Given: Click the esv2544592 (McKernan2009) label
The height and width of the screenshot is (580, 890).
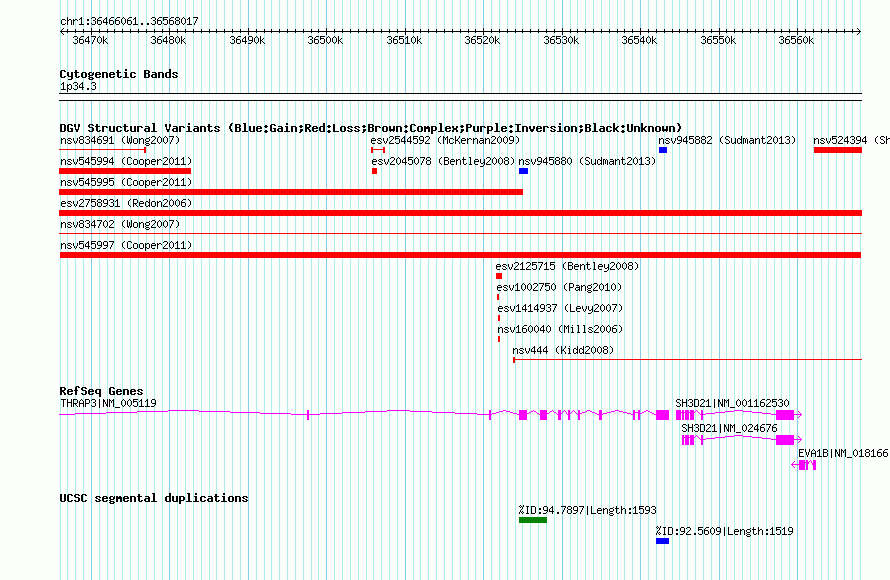Looking at the screenshot, I should [x=446, y=140].
